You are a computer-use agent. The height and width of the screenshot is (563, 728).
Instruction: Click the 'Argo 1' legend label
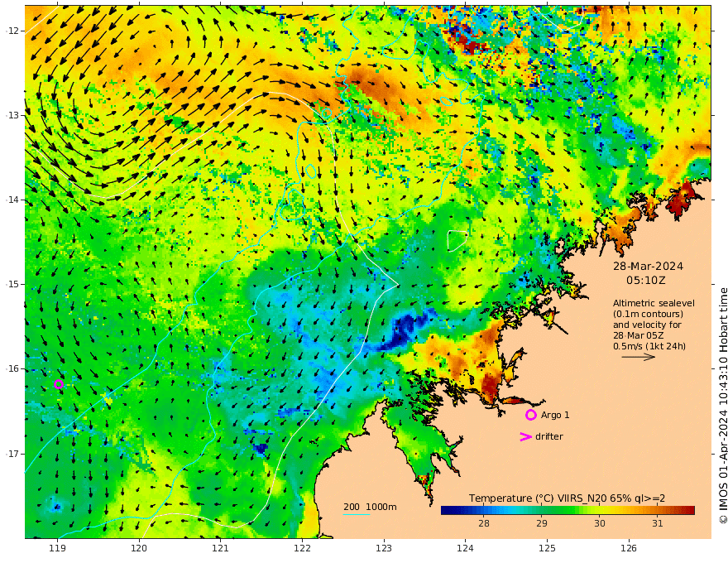point(555,415)
